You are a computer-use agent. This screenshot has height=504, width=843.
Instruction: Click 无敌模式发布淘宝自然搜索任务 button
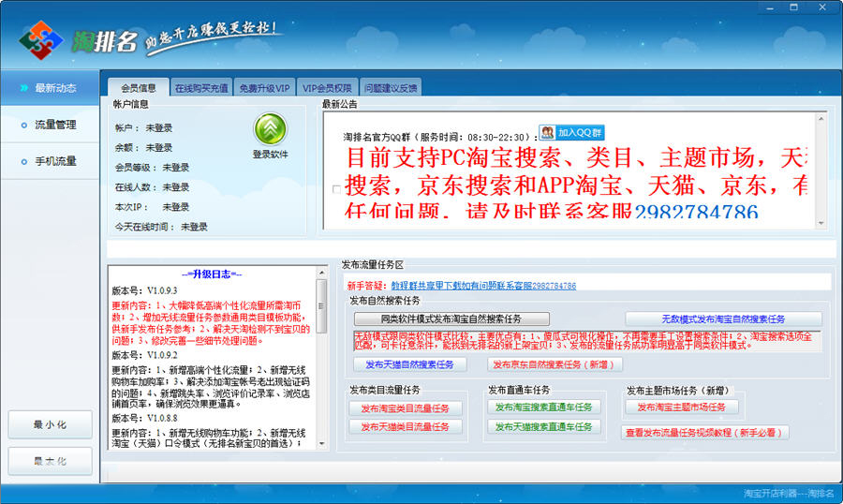[x=723, y=319]
